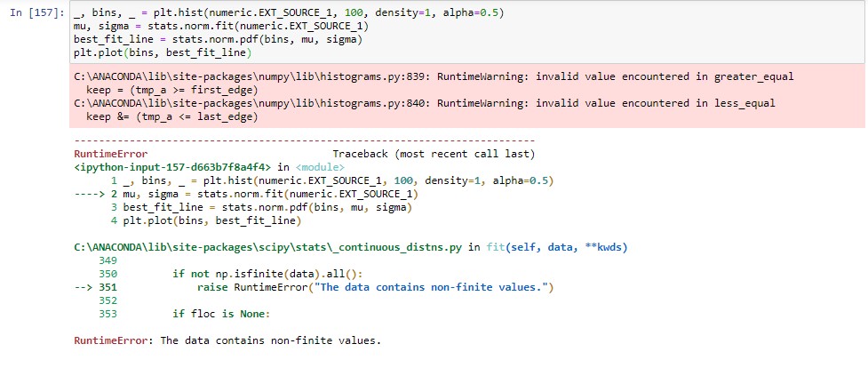Screen dimensions: 868x368
Task: Click plt.plot(bins, best_fit_line) in code cell
Action: (163, 52)
